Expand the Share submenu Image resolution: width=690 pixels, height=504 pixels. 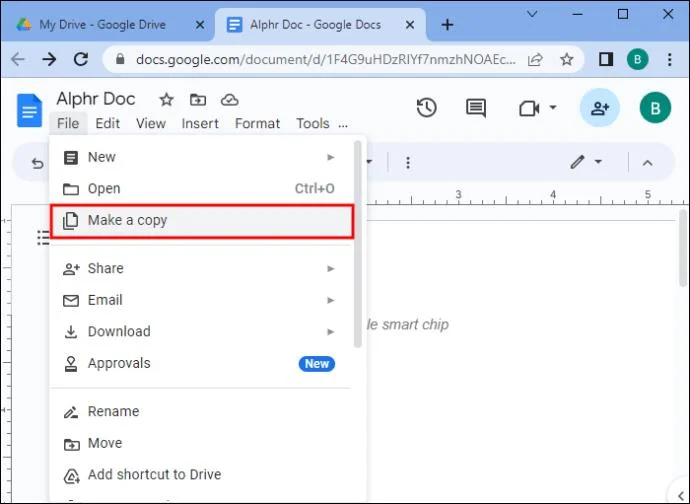click(x=202, y=269)
